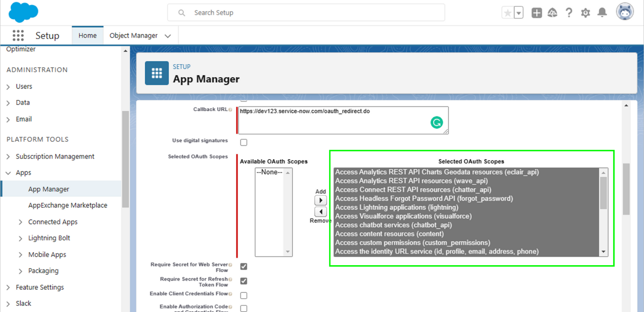Click the App Manager grid icon
Screen dimensions: 644x312
pos(157,73)
